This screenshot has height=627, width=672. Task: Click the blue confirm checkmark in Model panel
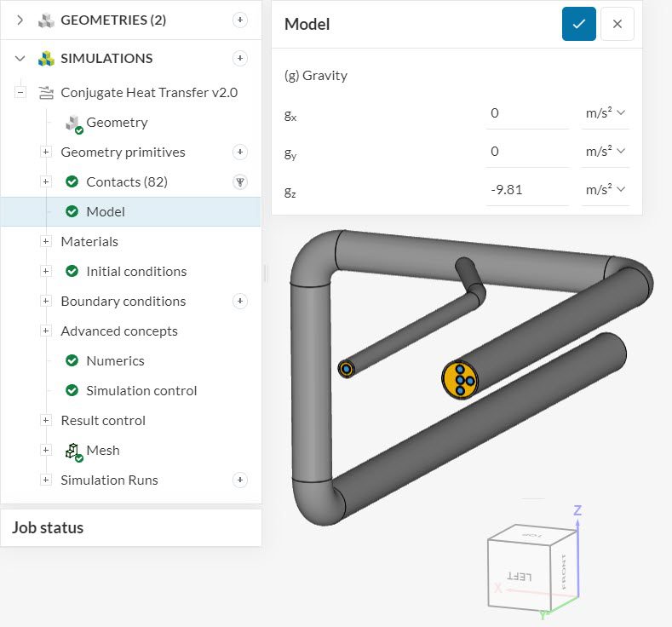(578, 24)
